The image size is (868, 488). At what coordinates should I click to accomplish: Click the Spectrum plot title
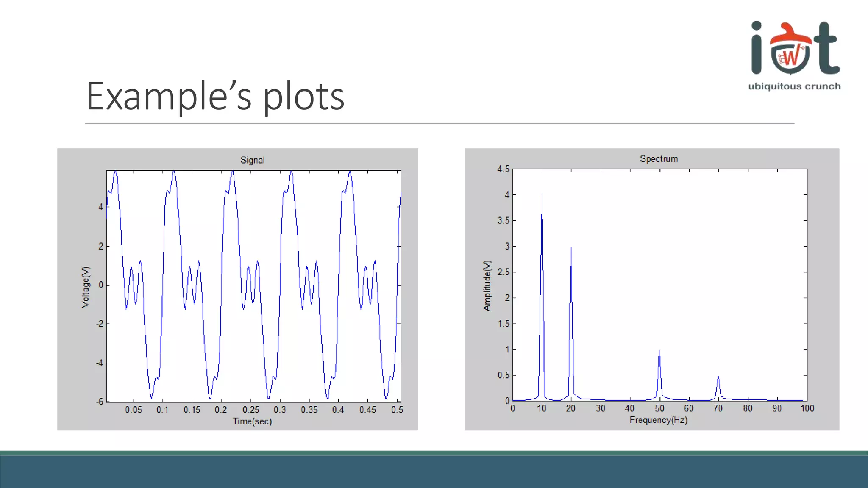pyautogui.click(x=659, y=159)
